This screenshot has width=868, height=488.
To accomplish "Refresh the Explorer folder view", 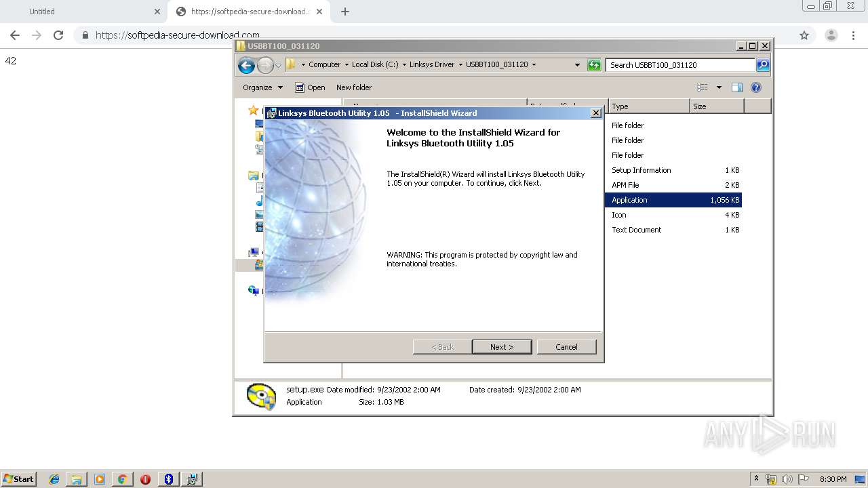I will click(594, 65).
